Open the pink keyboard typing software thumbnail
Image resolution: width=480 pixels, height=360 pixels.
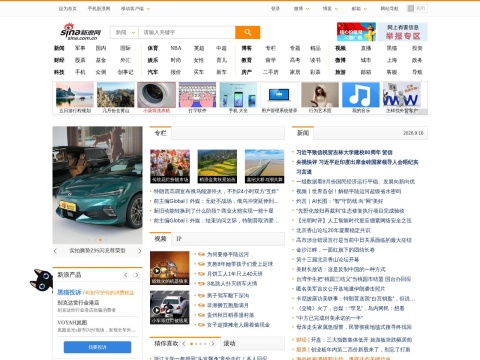[x=197, y=95]
